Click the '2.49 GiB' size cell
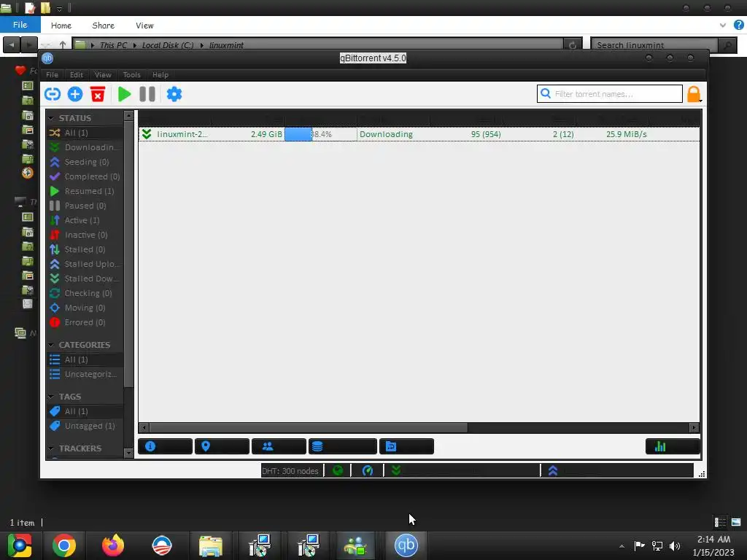This screenshot has width=747, height=560. (x=266, y=134)
